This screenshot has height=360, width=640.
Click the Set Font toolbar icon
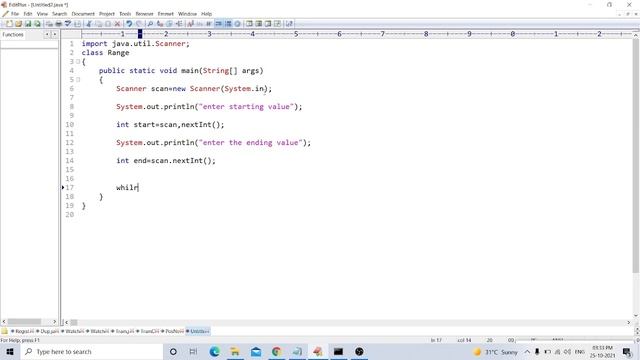(190, 24)
